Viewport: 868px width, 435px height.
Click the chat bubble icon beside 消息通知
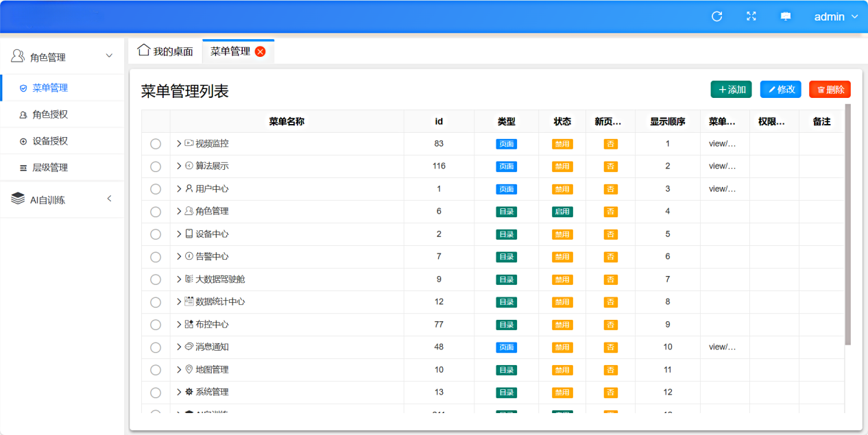[189, 347]
